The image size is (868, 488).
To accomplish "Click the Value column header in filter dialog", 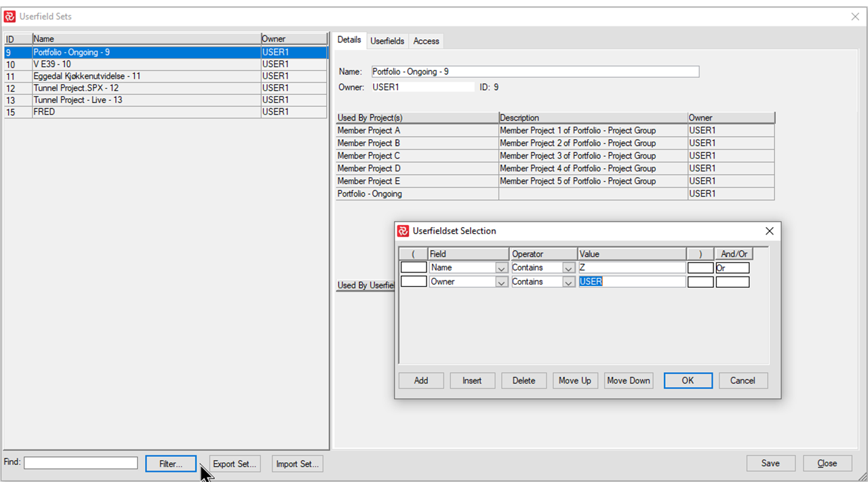I will click(632, 254).
